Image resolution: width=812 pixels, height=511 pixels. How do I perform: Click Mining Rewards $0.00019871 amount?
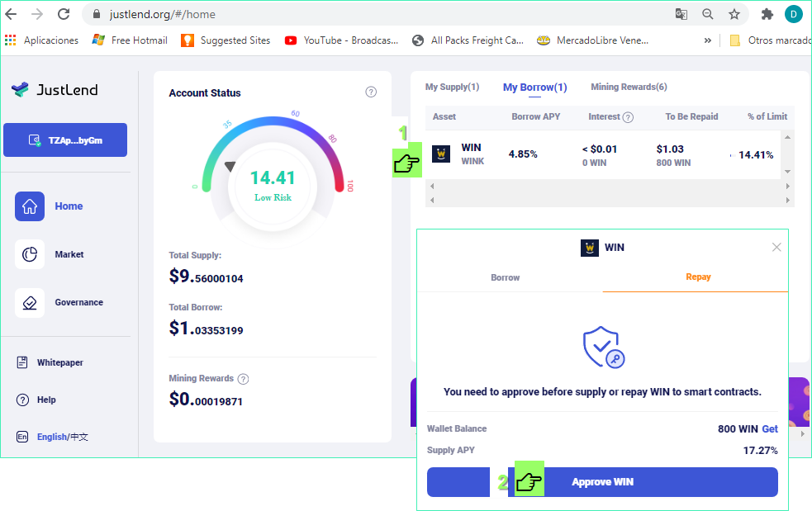206,400
